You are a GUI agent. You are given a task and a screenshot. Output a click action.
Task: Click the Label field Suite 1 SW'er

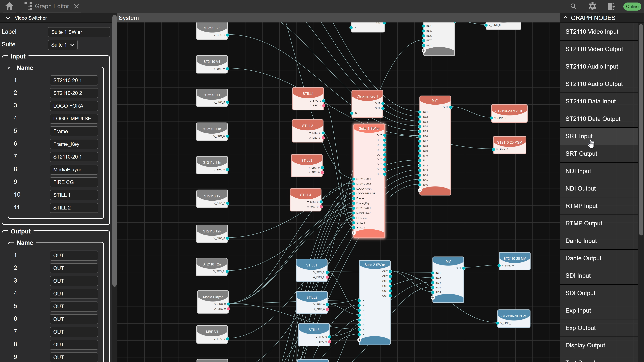tap(79, 32)
